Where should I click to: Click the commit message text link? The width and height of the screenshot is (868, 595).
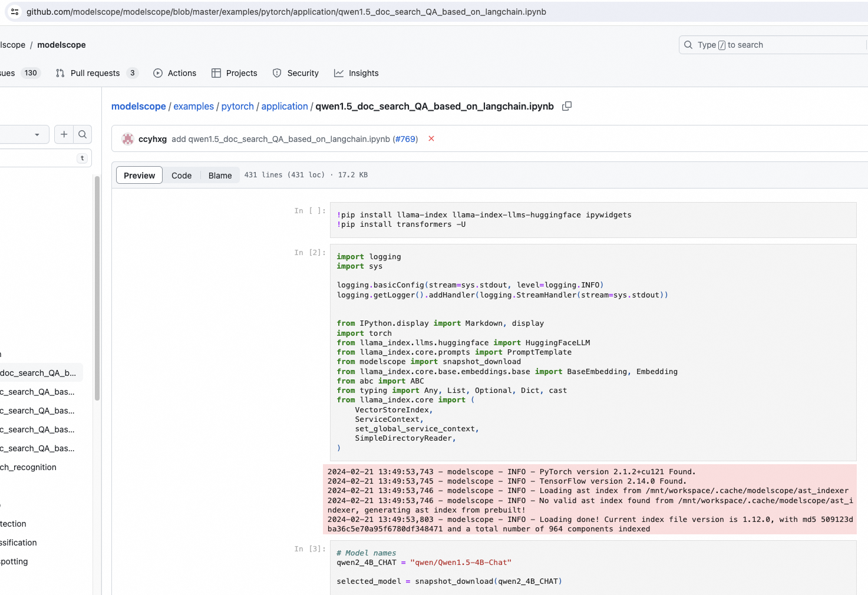pos(280,139)
